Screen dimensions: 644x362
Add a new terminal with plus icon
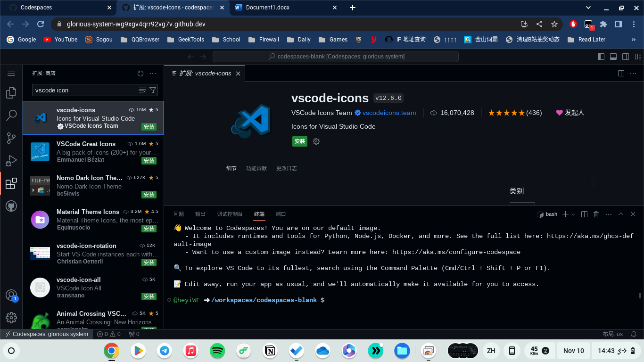(x=565, y=214)
